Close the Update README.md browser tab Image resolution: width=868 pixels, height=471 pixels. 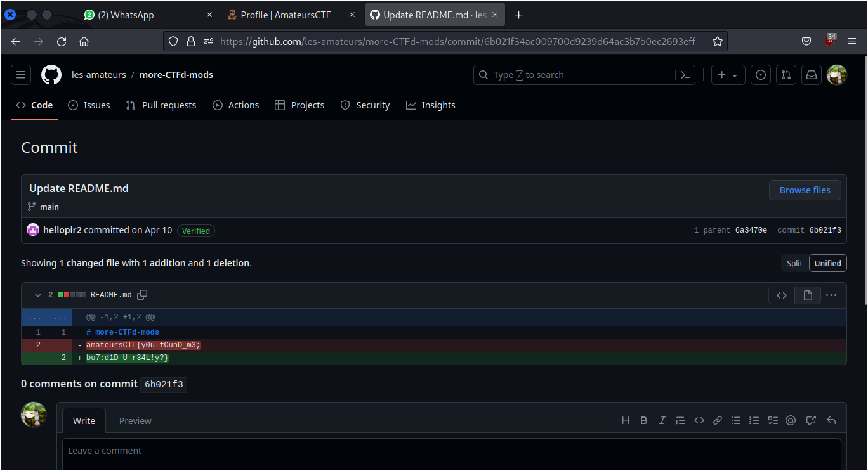(x=496, y=15)
